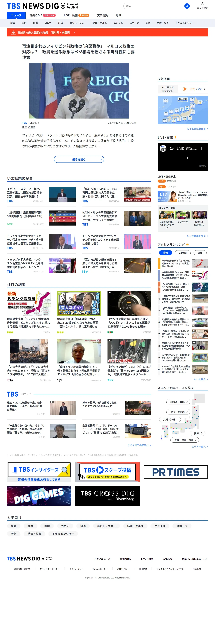
Task: Open the ニュース main tab
Action: (x=16, y=16)
